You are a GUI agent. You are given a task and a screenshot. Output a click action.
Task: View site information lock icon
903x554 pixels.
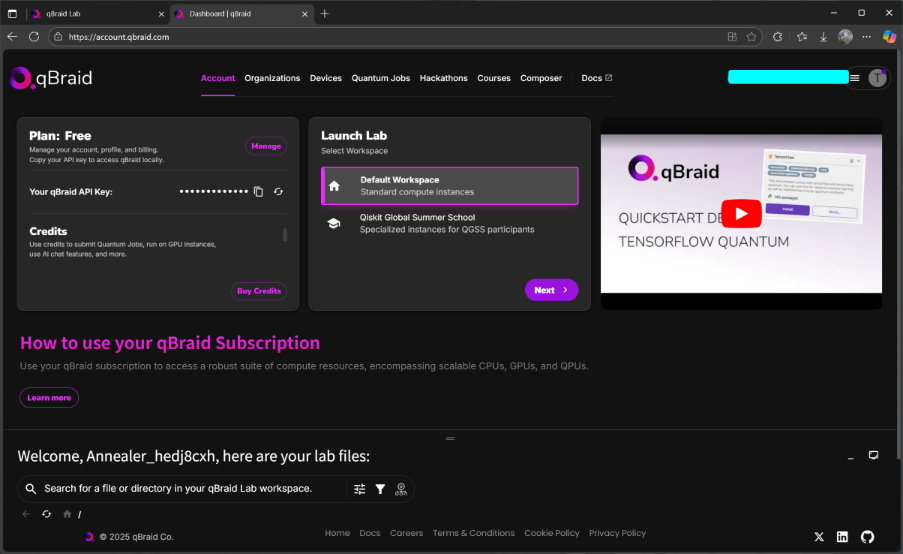click(x=58, y=37)
